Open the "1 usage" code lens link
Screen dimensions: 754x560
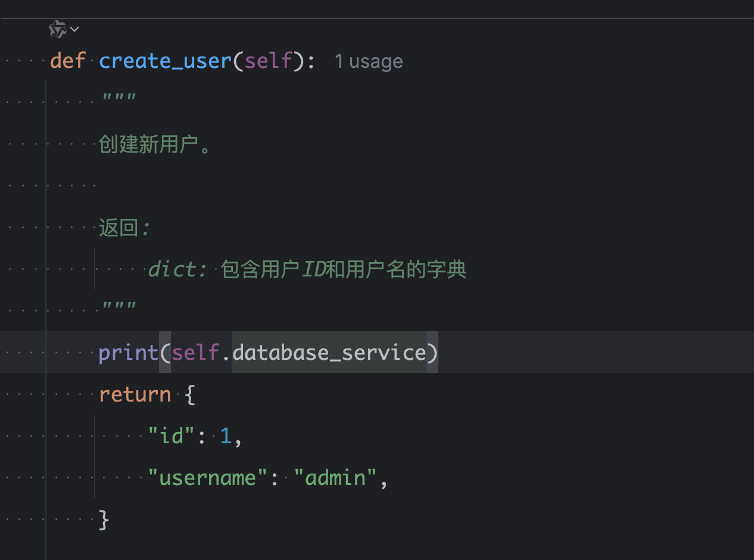(x=369, y=61)
